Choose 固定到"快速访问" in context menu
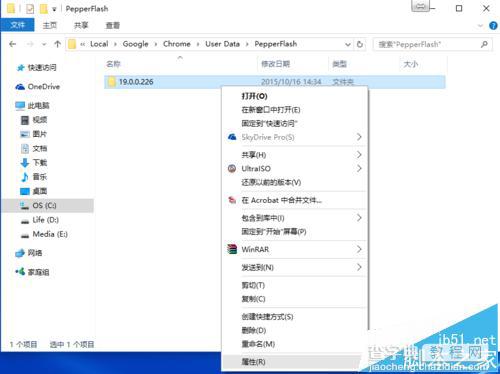Viewport: 500px width, 374px height. coord(295,124)
